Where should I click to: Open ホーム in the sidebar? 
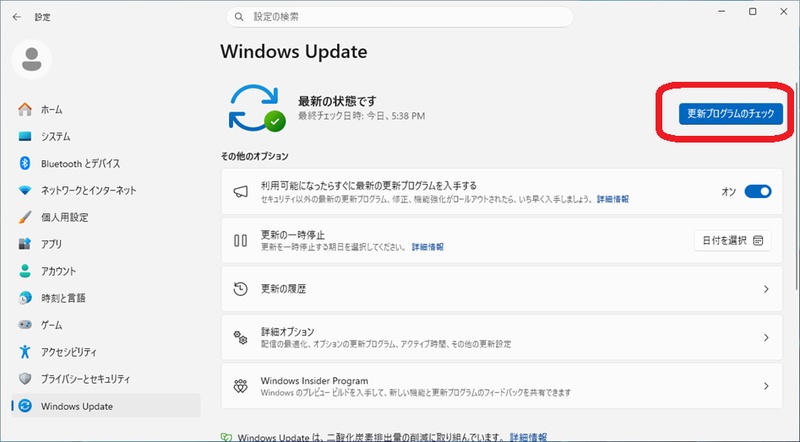[106, 109]
